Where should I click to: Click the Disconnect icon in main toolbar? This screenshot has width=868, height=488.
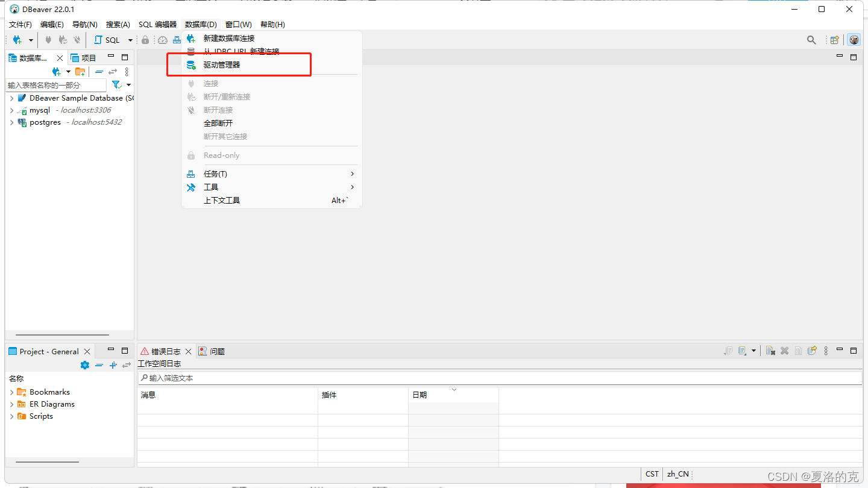pos(77,40)
